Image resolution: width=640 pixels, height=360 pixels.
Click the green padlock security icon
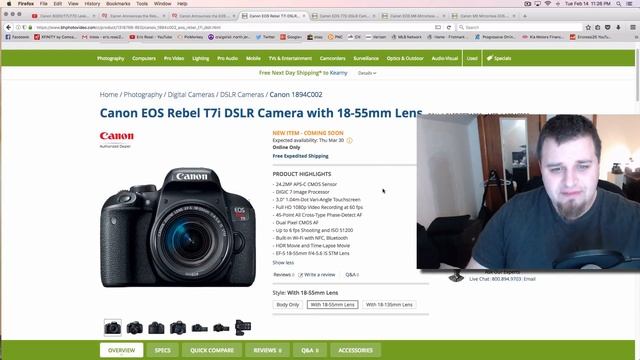pos(30,27)
